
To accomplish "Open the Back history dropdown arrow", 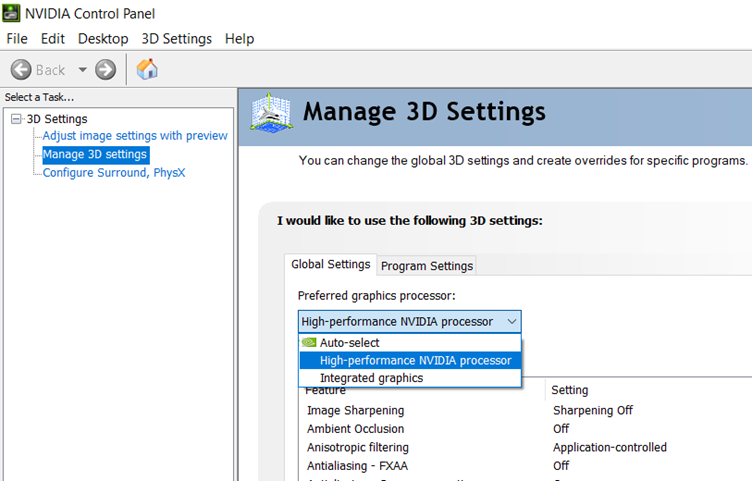I will (82, 70).
